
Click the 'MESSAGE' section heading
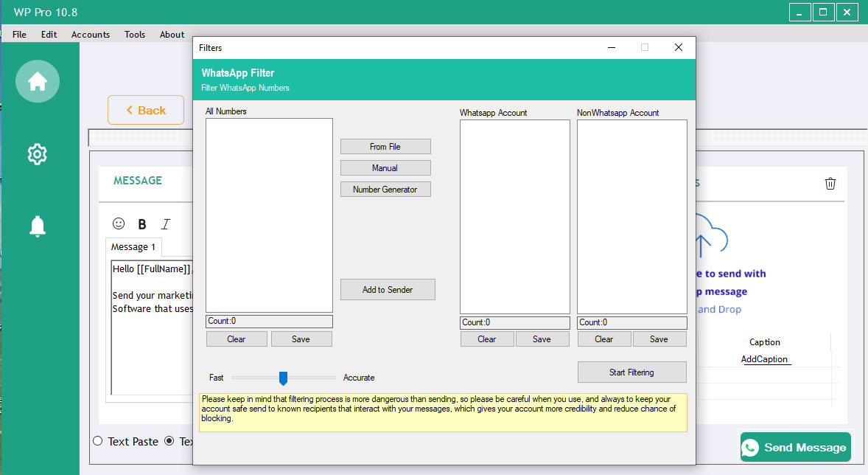138,180
